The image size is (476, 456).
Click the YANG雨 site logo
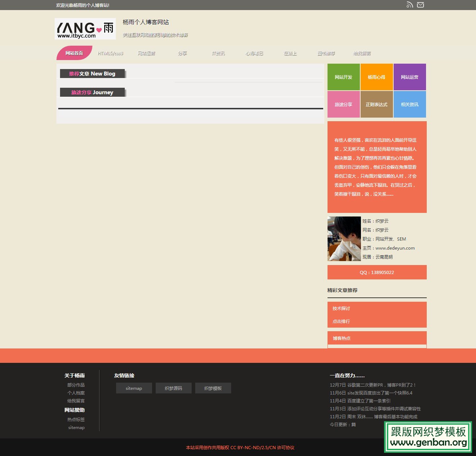pos(85,29)
